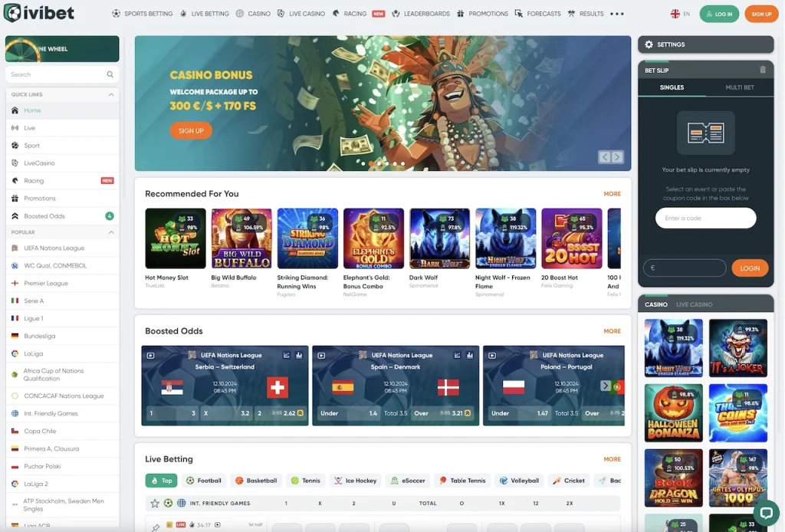Click the banner next arrow
Viewport: 785px width, 532px height.
617,157
